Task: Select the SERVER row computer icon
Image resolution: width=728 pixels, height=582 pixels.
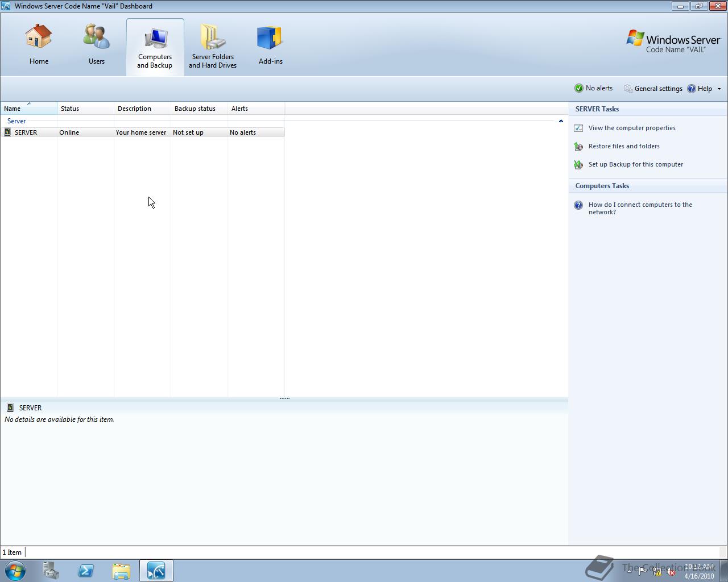Action: click(7, 132)
